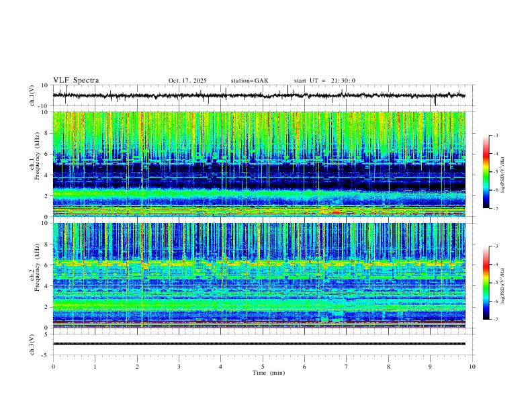Click the ch.1 color bar "log(PSD)" unit label
532x411 pixels.
[x=503, y=175]
